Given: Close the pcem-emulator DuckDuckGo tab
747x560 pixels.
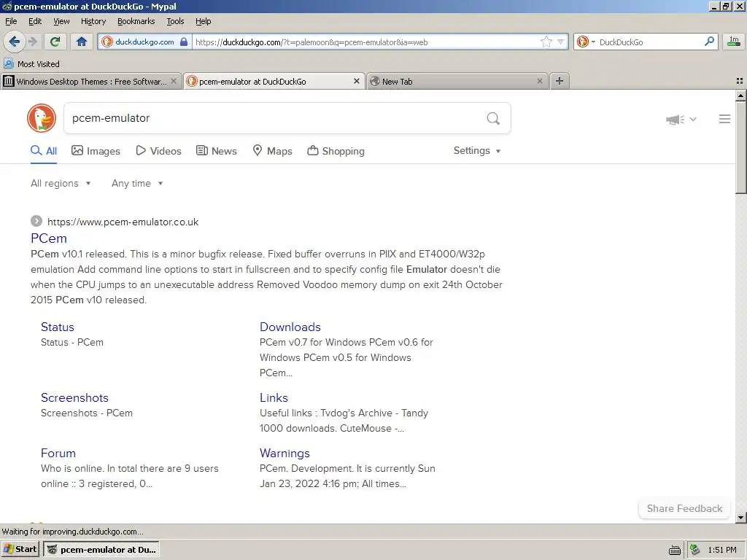Looking at the screenshot, I should 356,81.
